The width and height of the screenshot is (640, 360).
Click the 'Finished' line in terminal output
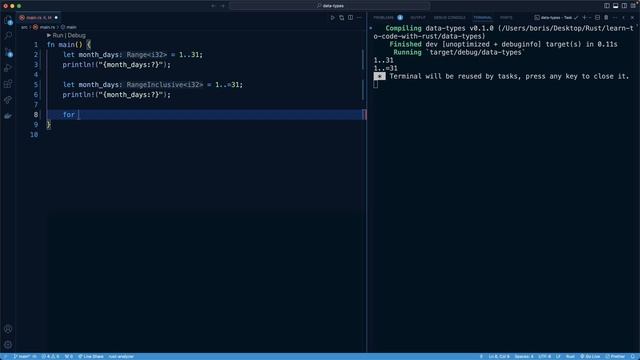(x=503, y=44)
